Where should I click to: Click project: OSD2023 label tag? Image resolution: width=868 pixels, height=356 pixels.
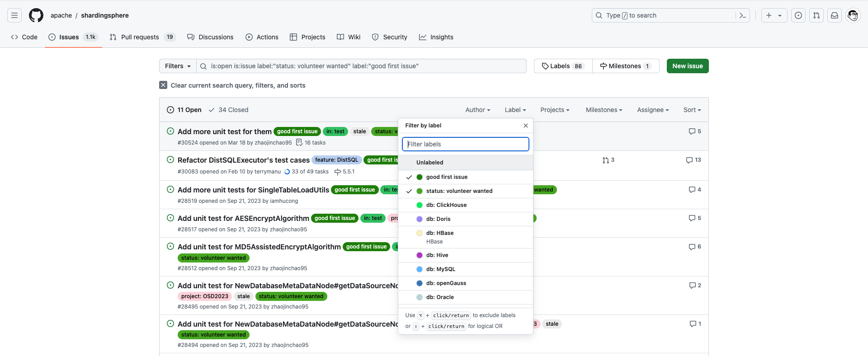(x=205, y=296)
